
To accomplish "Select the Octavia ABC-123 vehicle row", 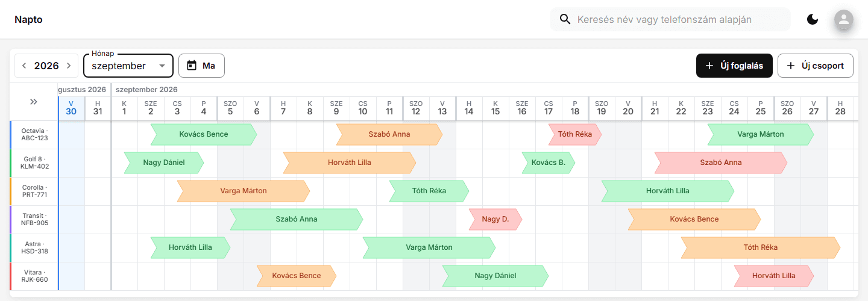I will tap(34, 134).
